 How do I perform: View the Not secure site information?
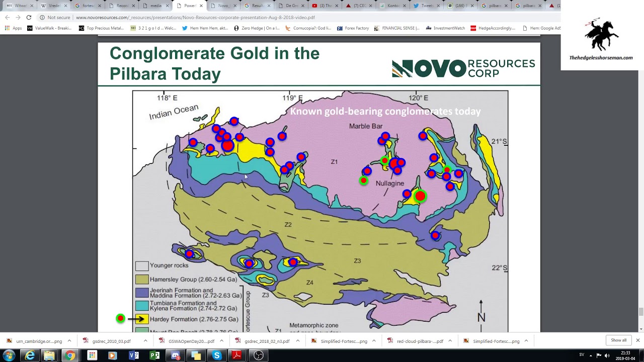tap(55, 17)
